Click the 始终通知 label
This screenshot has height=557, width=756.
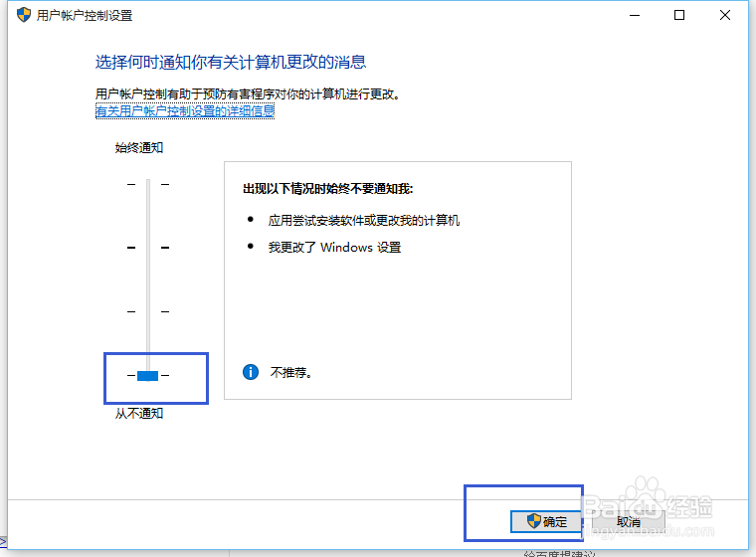point(139,147)
